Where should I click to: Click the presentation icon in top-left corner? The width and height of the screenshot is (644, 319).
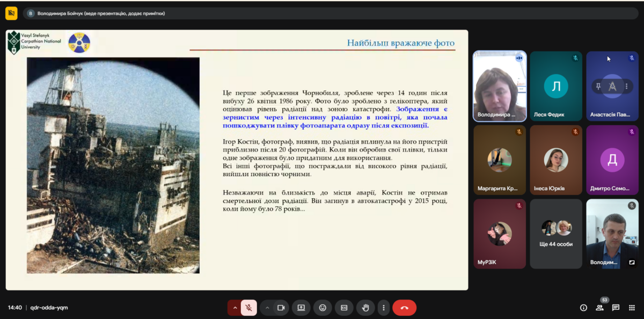coord(11,13)
